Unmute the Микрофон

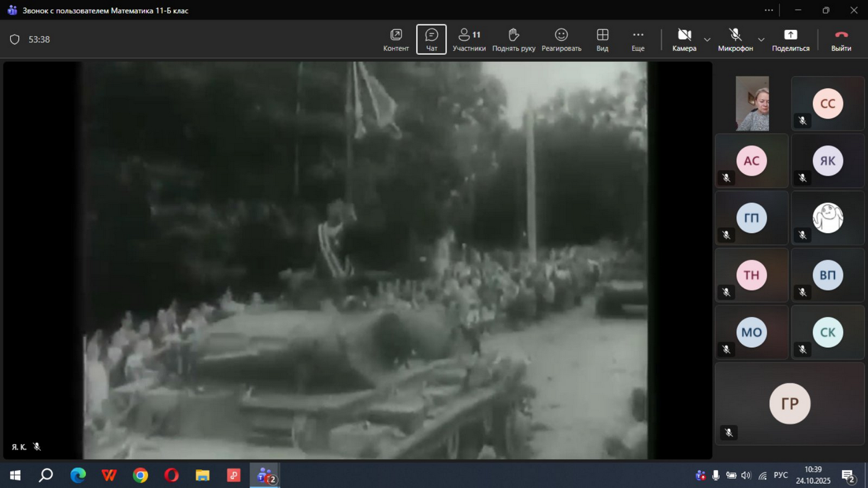(735, 40)
